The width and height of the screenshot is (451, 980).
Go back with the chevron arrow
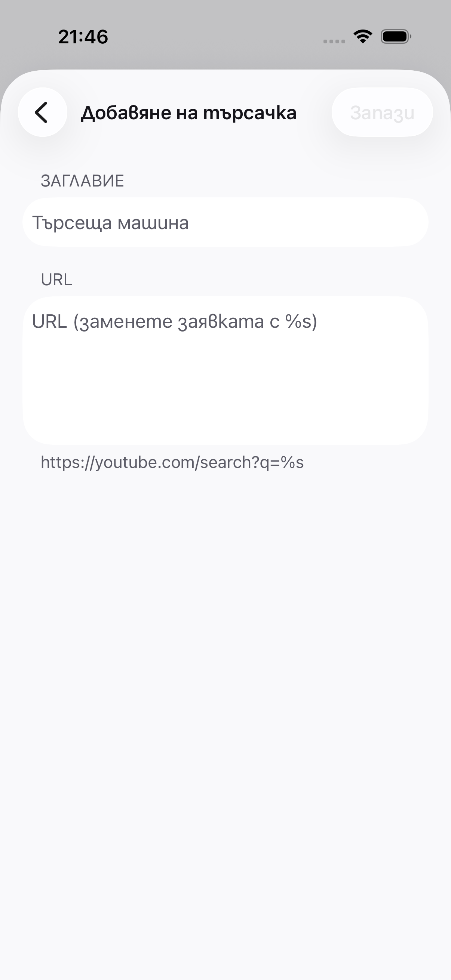point(41,113)
